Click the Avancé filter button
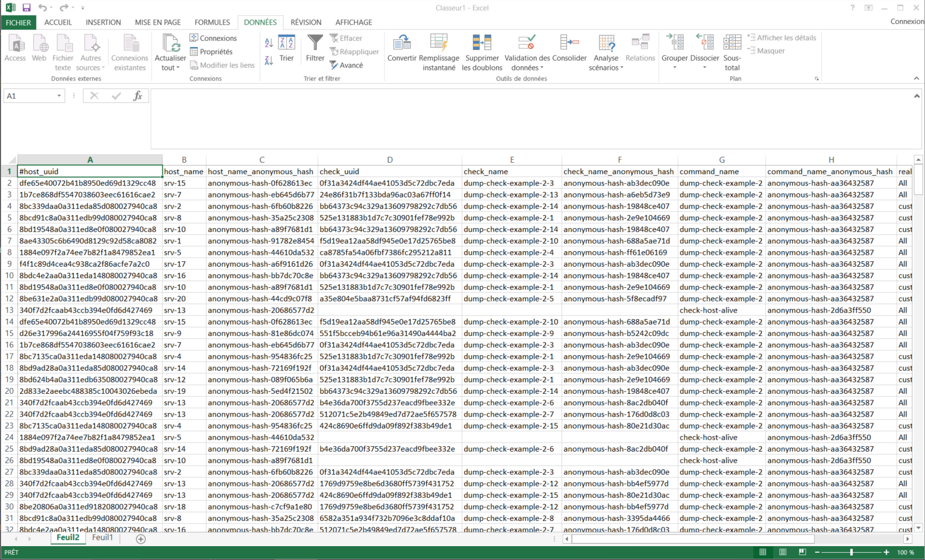The height and width of the screenshot is (560, 925). pyautogui.click(x=346, y=65)
